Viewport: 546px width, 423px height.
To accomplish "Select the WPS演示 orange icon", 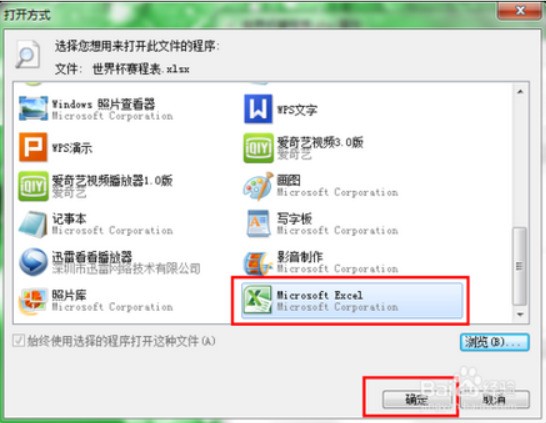I will click(x=33, y=147).
